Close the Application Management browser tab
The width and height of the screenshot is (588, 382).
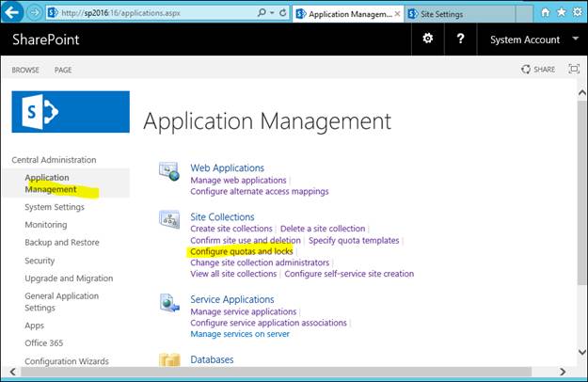(x=398, y=14)
